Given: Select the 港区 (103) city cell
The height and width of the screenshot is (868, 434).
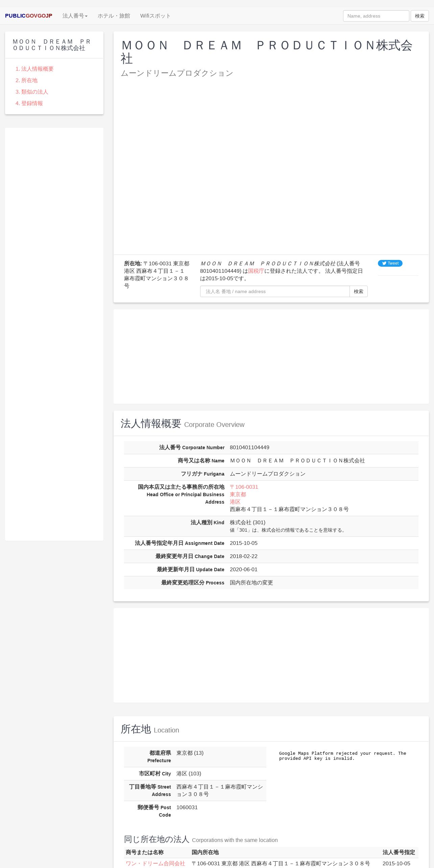Looking at the screenshot, I should coord(189,773).
